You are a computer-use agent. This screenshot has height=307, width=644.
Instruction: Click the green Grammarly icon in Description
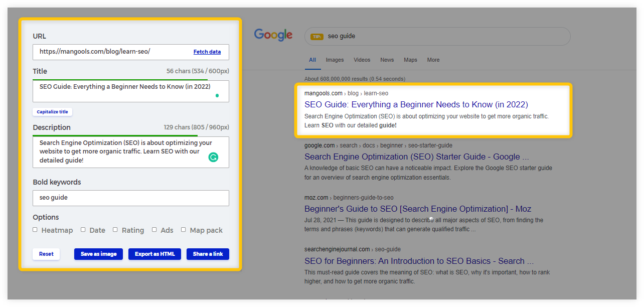click(213, 157)
